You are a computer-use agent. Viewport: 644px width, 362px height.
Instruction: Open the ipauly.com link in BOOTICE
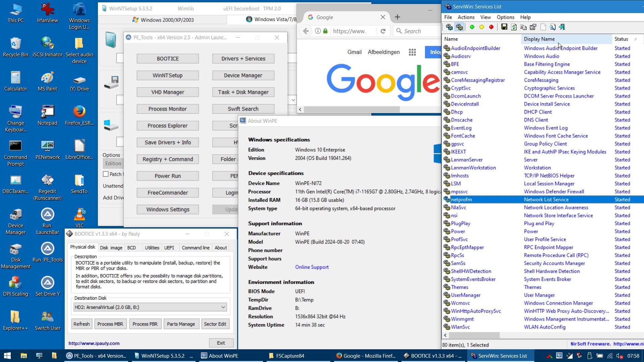point(94,343)
